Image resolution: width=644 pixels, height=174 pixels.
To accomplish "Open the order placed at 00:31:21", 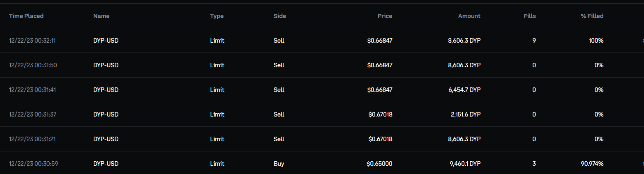I will (32, 139).
